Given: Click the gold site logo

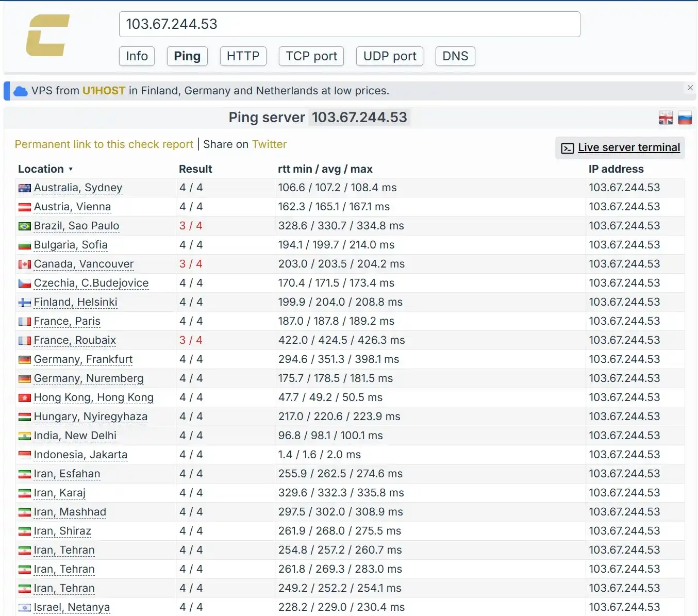Looking at the screenshot, I should point(47,35).
